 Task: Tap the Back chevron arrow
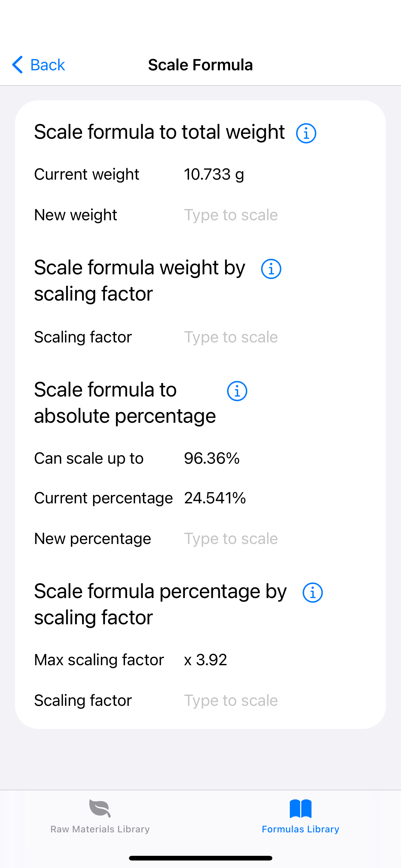click(x=17, y=65)
